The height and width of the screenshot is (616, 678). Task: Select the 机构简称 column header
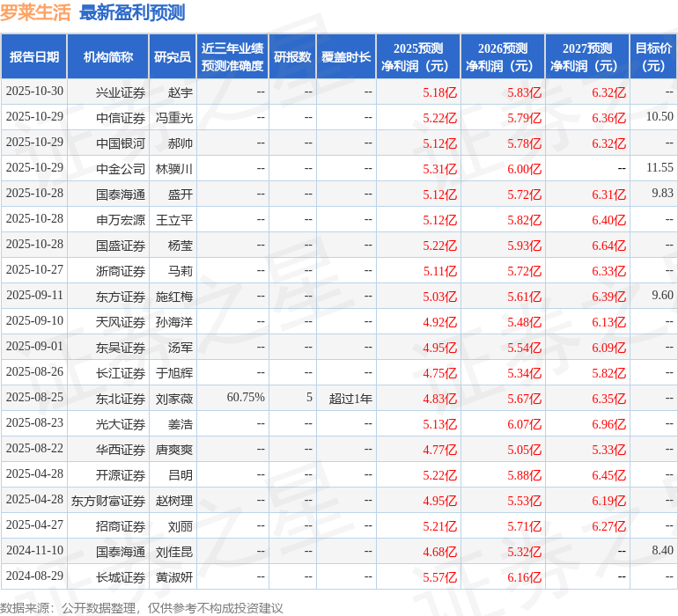click(x=108, y=57)
